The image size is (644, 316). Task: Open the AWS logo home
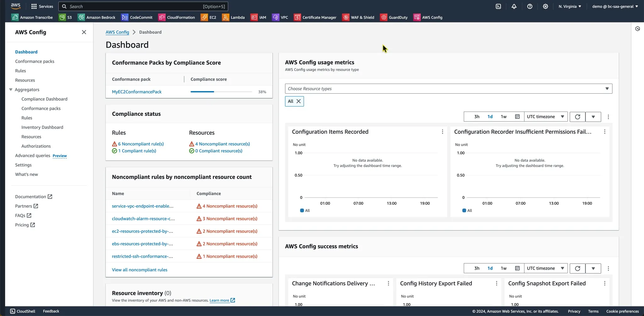pos(15,6)
